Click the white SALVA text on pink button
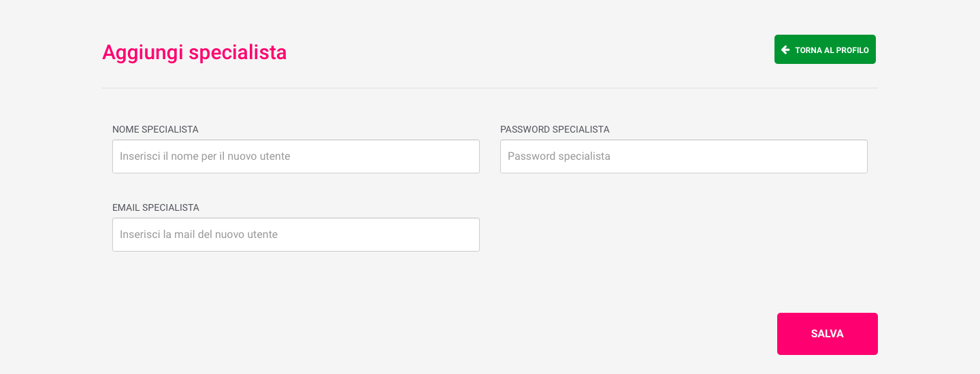Image resolution: width=980 pixels, height=374 pixels. (x=828, y=334)
